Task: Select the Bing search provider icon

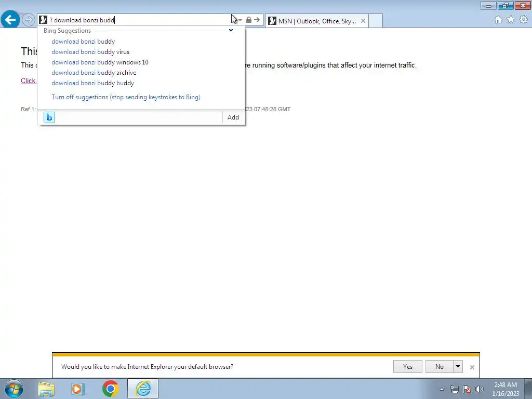Action: tap(49, 117)
